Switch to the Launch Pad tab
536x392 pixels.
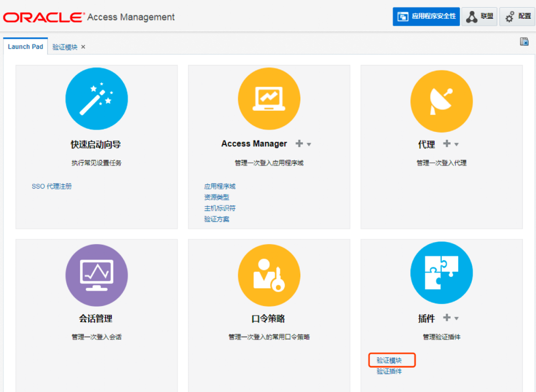(x=26, y=47)
